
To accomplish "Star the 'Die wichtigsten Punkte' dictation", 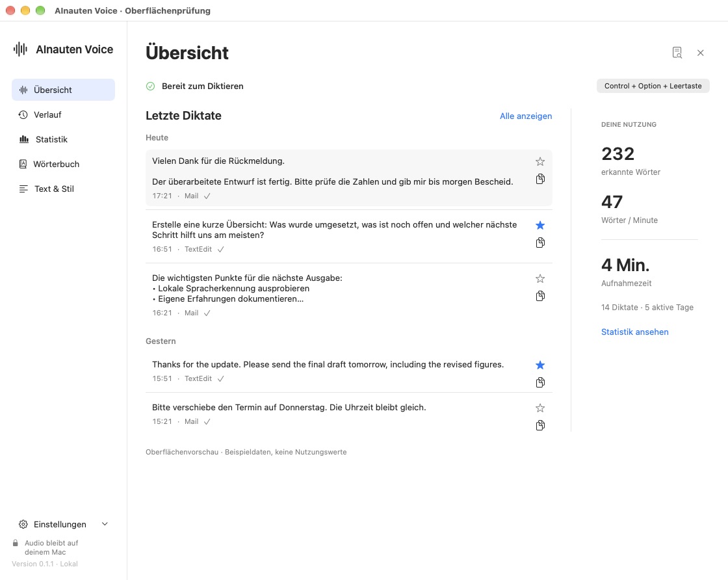I will coord(540,279).
